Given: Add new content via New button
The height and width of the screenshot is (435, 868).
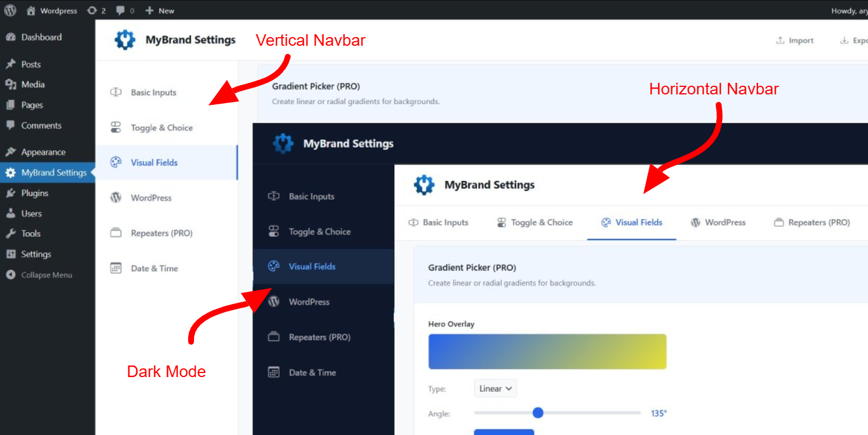Looking at the screenshot, I should point(159,10).
